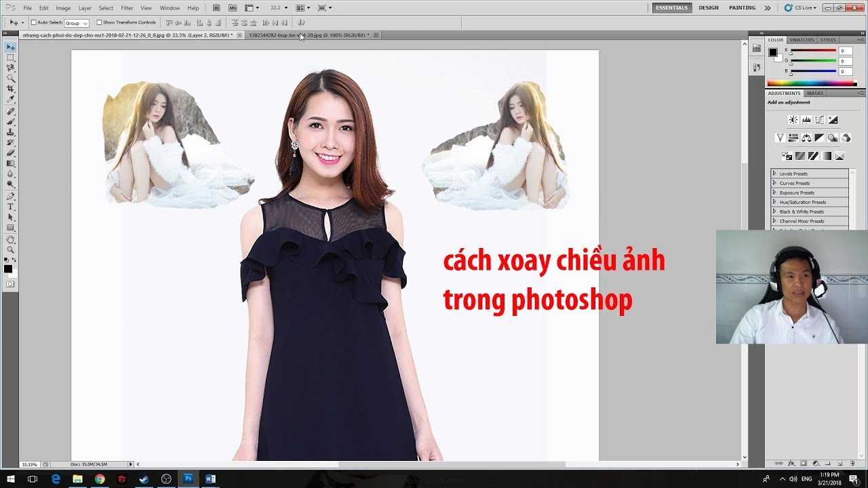Toggle the Auto-Select checkbox
Image resolution: width=868 pixels, height=488 pixels.
point(34,22)
